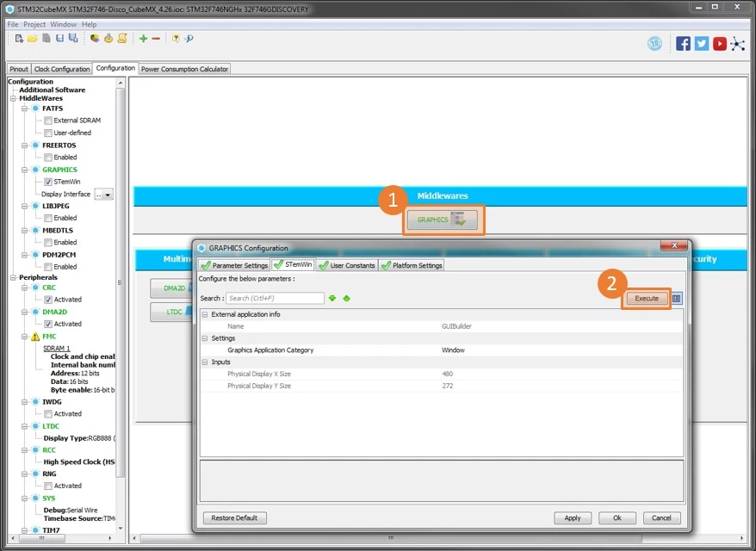
Task: Click the green plus toolbar icon
Action: coord(143,39)
